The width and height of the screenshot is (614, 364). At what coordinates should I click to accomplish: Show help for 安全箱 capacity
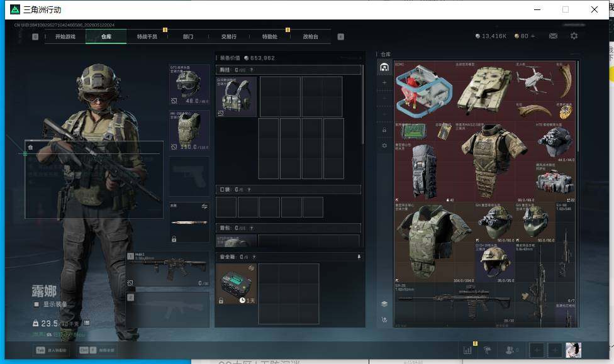pyautogui.click(x=254, y=257)
